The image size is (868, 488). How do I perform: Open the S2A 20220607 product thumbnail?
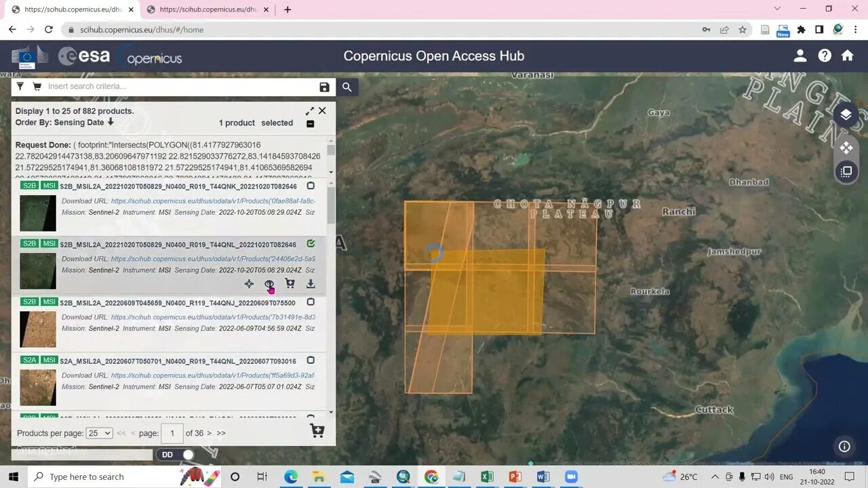(x=38, y=387)
